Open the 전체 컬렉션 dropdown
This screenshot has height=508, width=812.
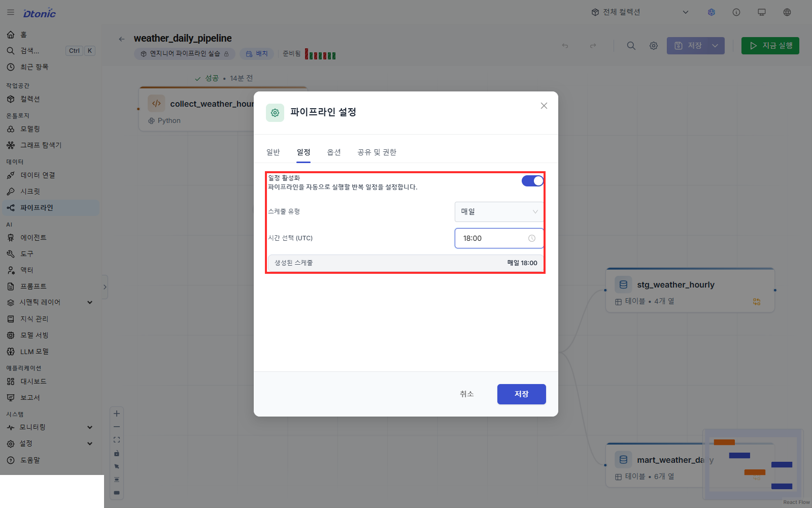640,12
